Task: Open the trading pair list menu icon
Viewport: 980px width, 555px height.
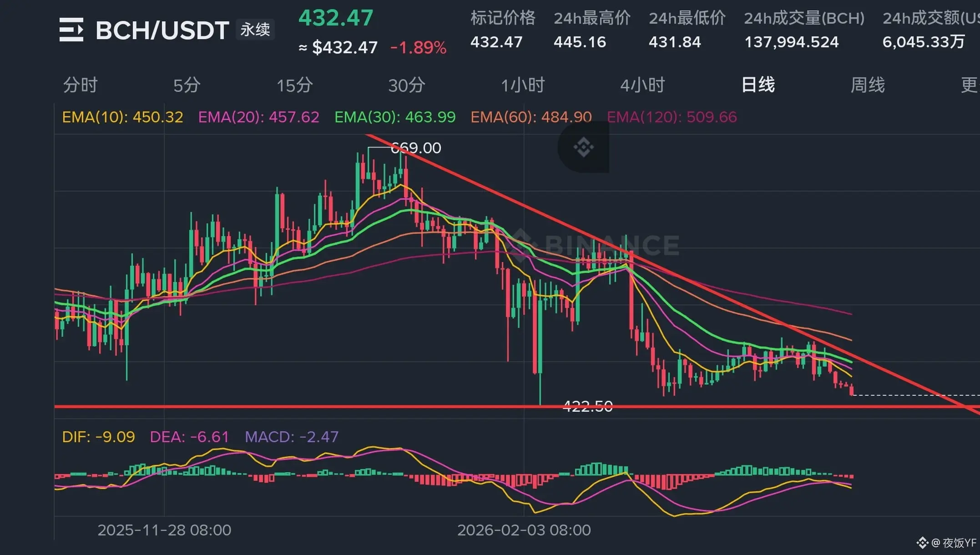Action: click(71, 30)
